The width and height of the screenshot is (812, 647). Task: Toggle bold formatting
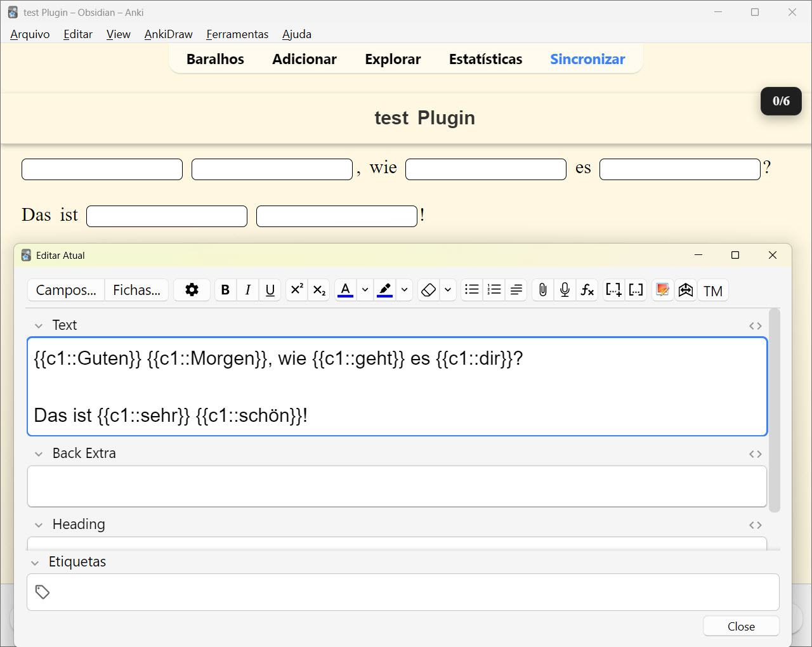coord(225,290)
